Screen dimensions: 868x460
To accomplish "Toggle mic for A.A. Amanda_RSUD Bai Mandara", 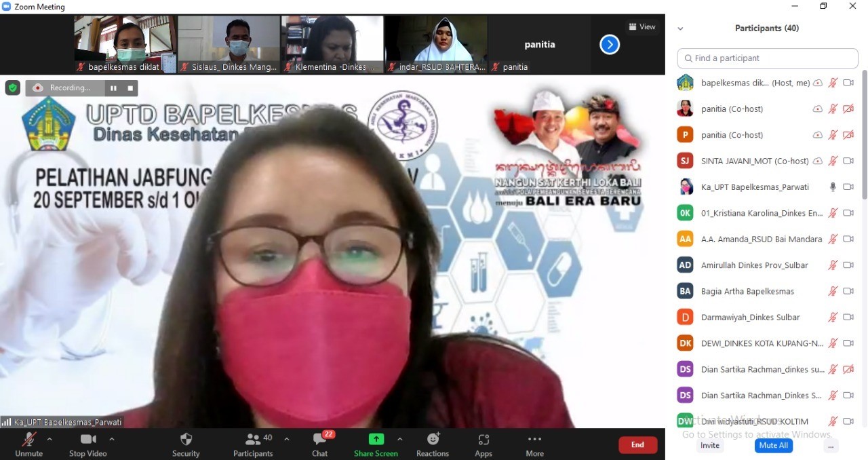I will (x=833, y=239).
